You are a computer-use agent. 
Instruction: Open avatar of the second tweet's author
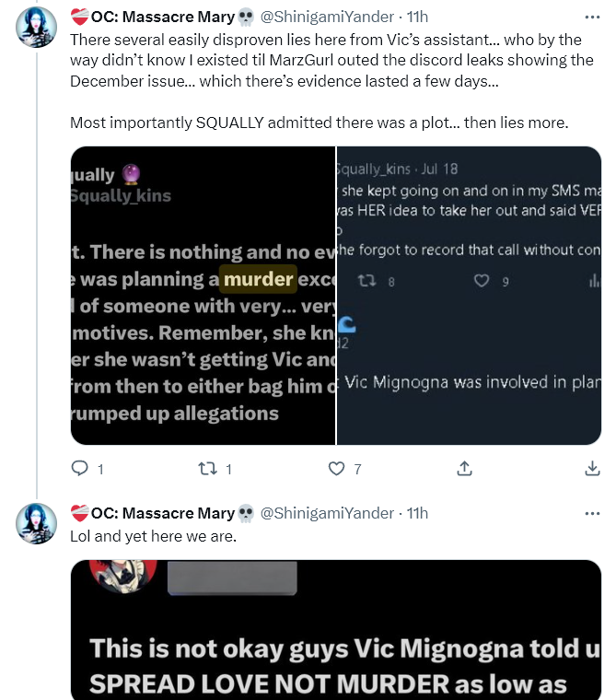click(37, 524)
